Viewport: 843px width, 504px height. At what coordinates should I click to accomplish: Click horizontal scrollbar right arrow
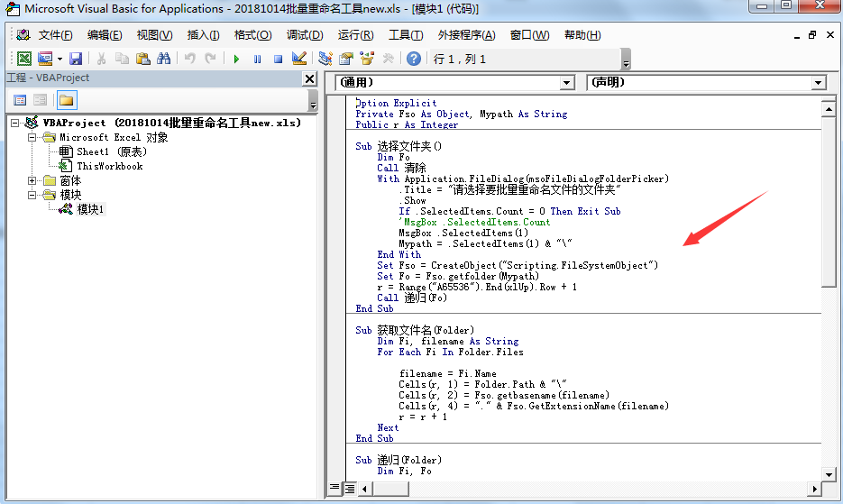point(814,489)
